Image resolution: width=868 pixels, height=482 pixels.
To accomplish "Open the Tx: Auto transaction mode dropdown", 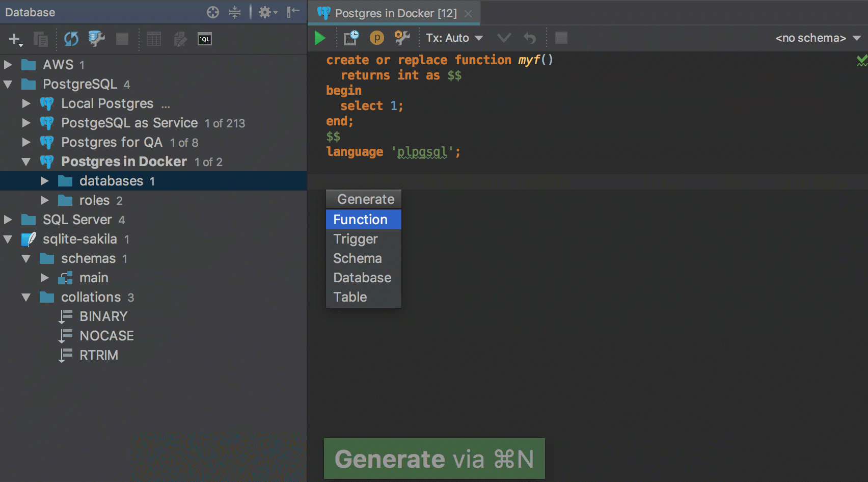I will tap(454, 38).
